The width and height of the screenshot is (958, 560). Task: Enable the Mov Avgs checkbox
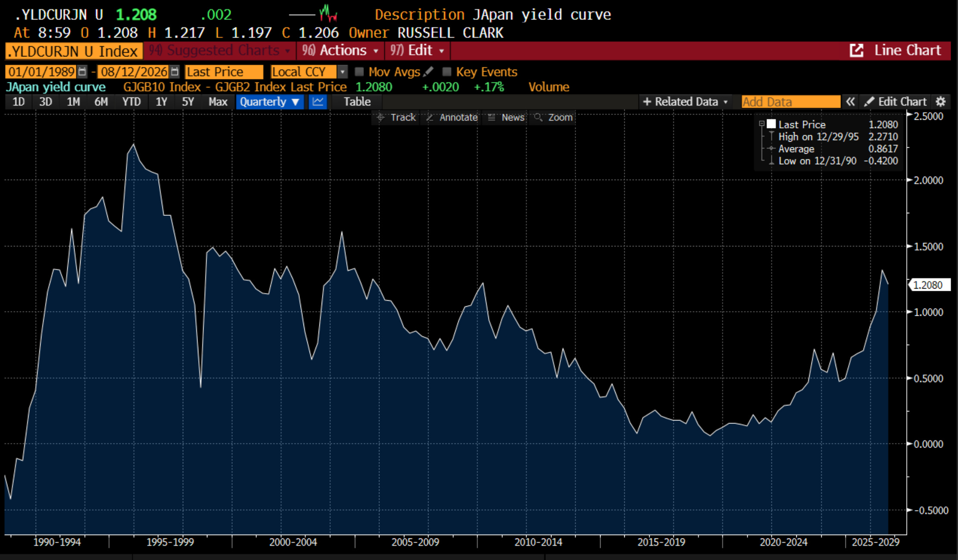pos(359,72)
